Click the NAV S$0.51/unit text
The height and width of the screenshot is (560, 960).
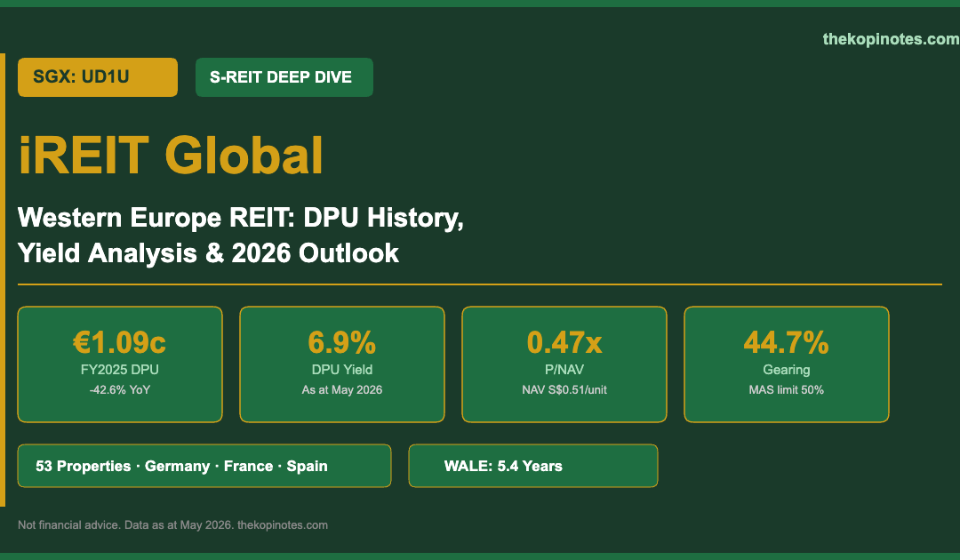coord(564,390)
